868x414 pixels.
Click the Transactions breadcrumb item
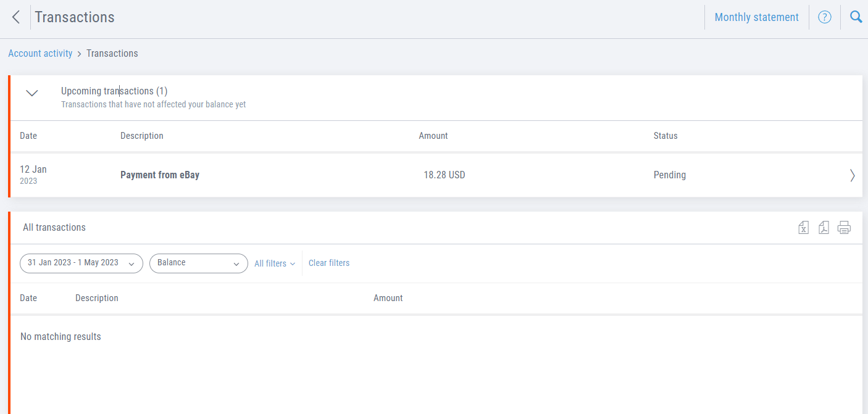pyautogui.click(x=112, y=54)
